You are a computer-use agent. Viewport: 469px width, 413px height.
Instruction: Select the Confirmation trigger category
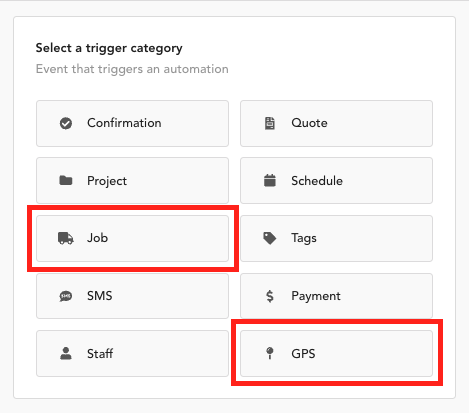132,123
